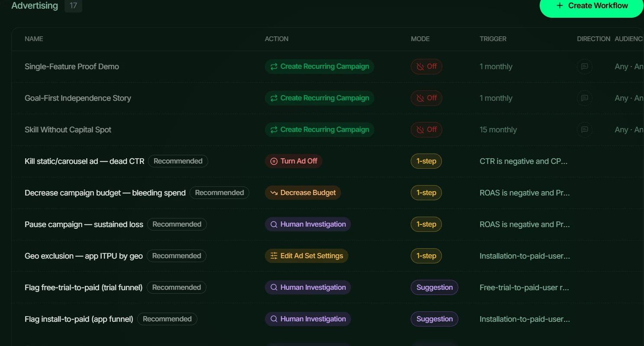Toggle 1-step mode for Kill static/carousel ad
644x346 pixels.
click(x=426, y=161)
